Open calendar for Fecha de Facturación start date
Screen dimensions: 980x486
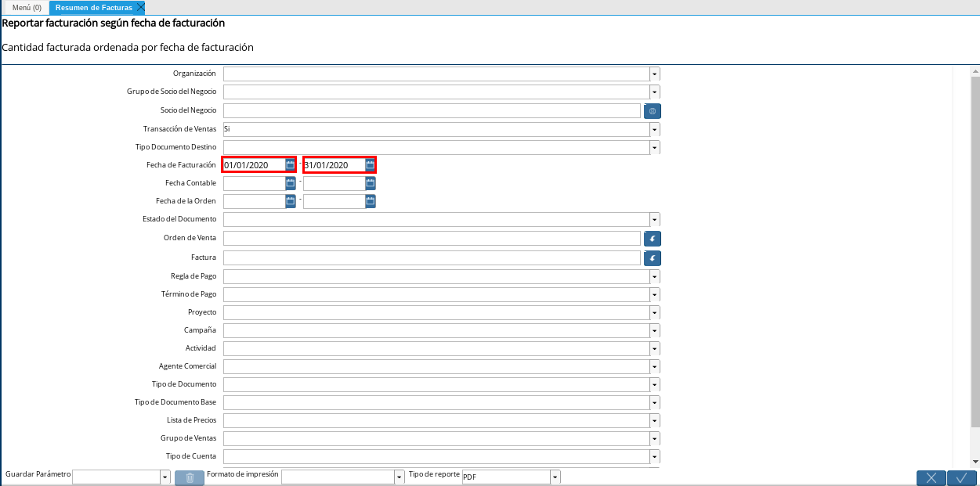[290, 165]
